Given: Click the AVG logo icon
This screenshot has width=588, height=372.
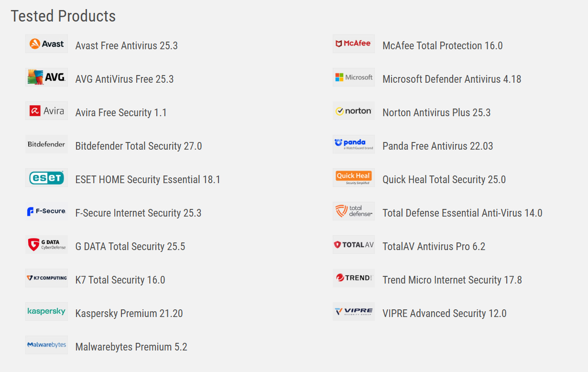Looking at the screenshot, I should click(46, 77).
